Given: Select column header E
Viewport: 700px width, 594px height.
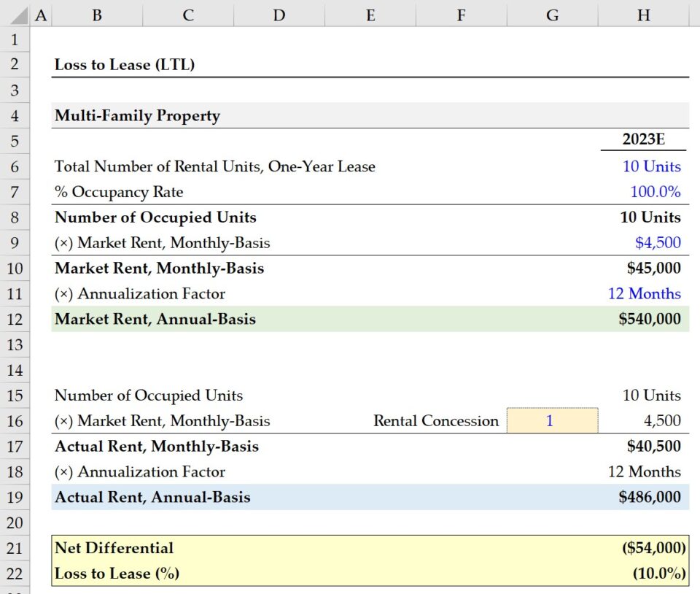Looking at the screenshot, I should tap(370, 14).
